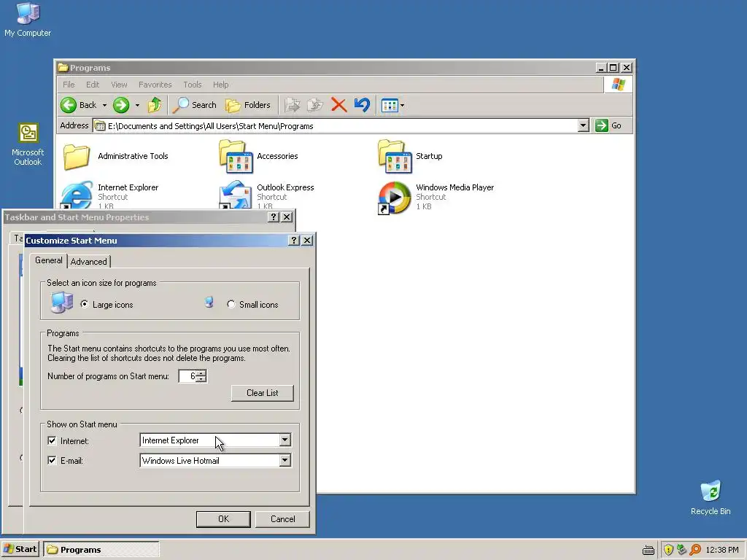Open the Search toolbar button

tap(194, 105)
